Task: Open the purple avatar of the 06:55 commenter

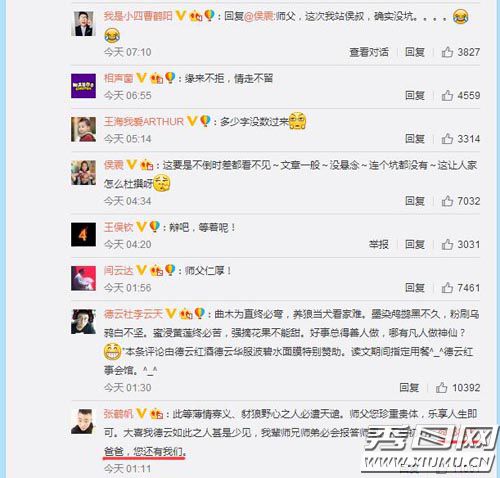Action: (83, 86)
